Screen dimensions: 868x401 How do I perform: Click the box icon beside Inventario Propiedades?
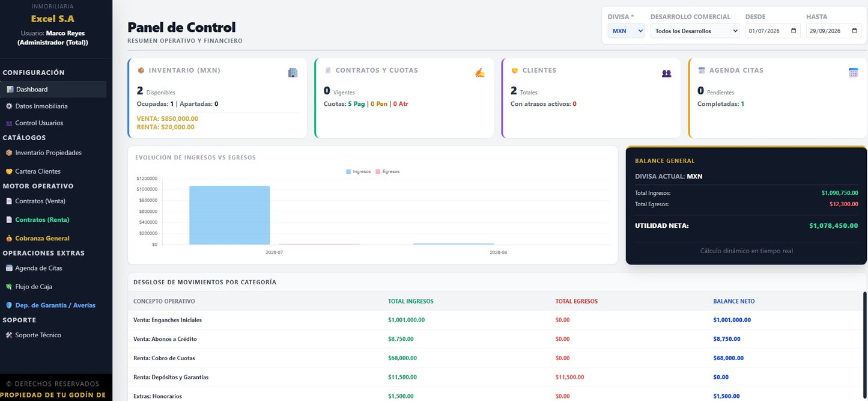(x=9, y=153)
